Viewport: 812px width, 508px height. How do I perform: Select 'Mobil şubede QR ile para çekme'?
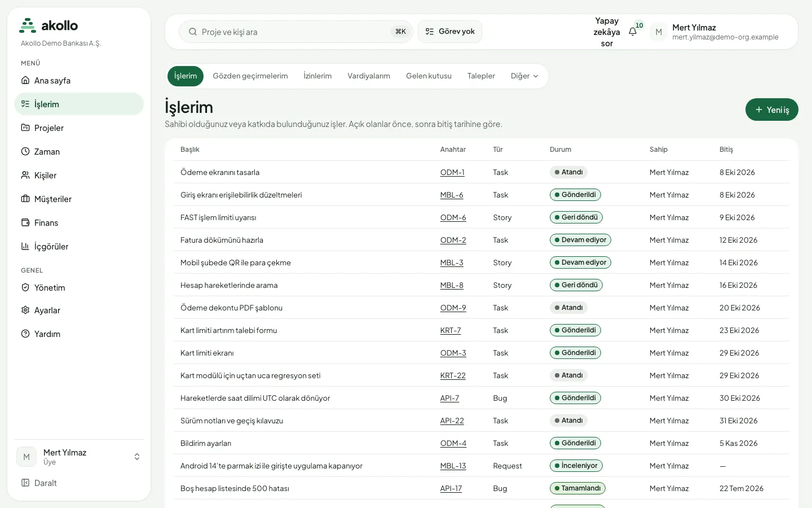point(236,262)
